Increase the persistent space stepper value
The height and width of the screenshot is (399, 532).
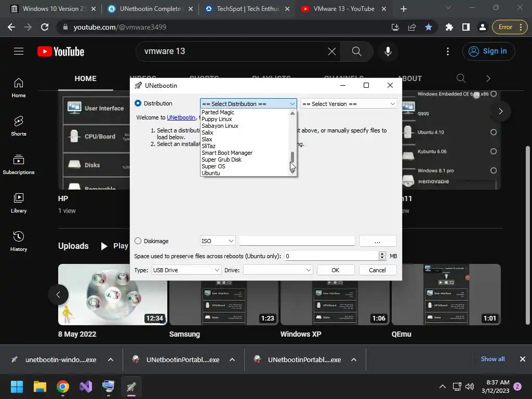(x=382, y=254)
